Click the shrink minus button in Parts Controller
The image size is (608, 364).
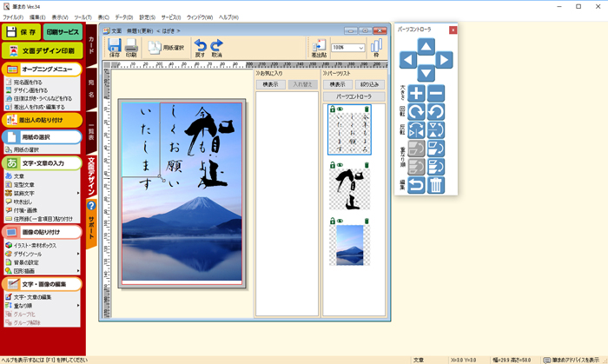click(x=436, y=94)
